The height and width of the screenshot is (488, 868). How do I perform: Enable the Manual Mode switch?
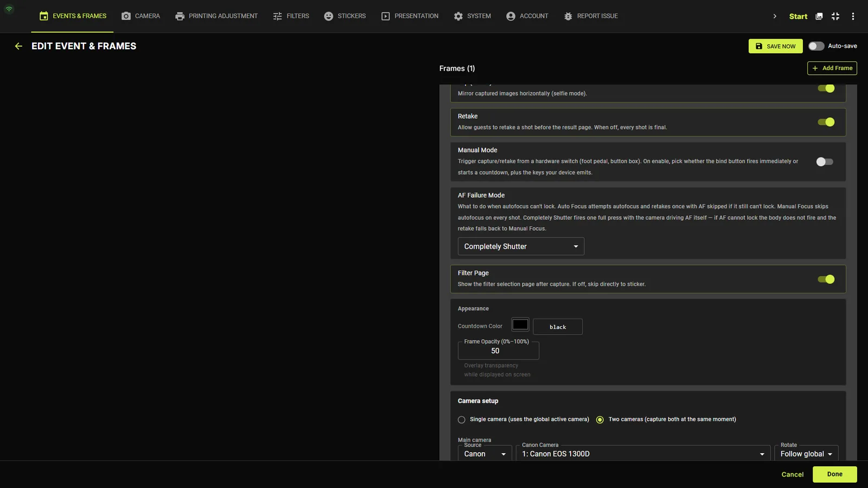825,162
